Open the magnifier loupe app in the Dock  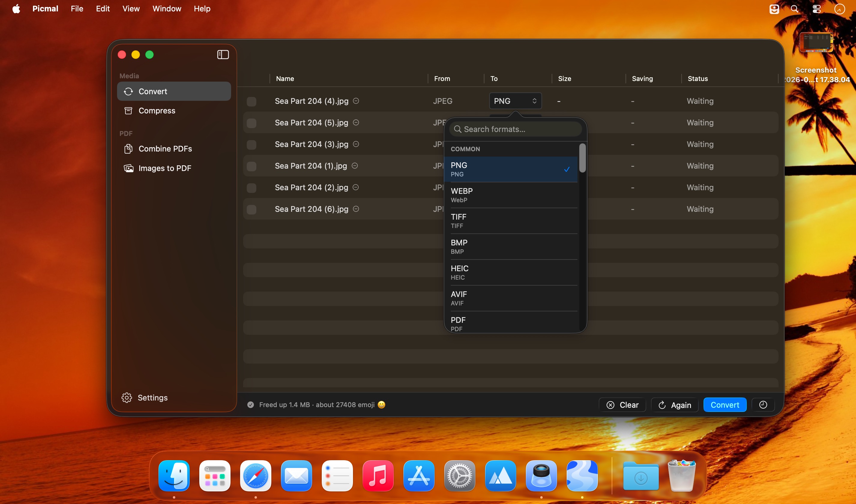(x=541, y=475)
